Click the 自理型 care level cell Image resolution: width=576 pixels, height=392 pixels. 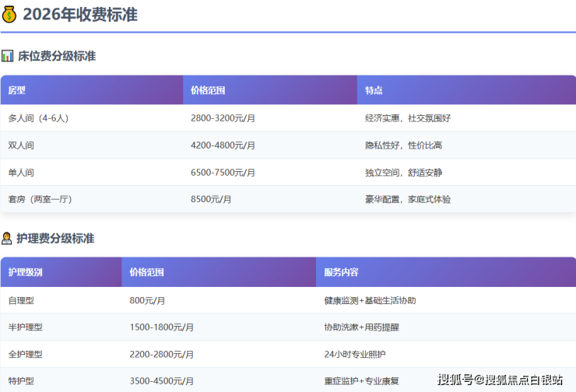(21, 300)
